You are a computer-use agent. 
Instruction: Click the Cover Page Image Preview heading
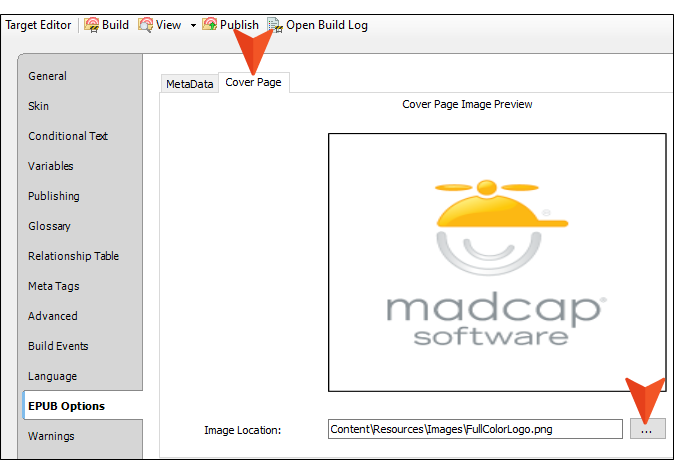467,104
